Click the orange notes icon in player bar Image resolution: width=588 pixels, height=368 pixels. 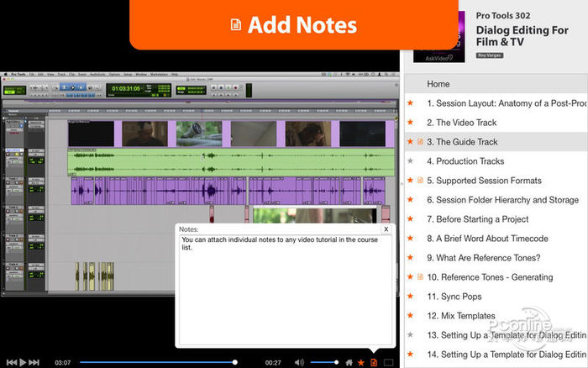(374, 362)
